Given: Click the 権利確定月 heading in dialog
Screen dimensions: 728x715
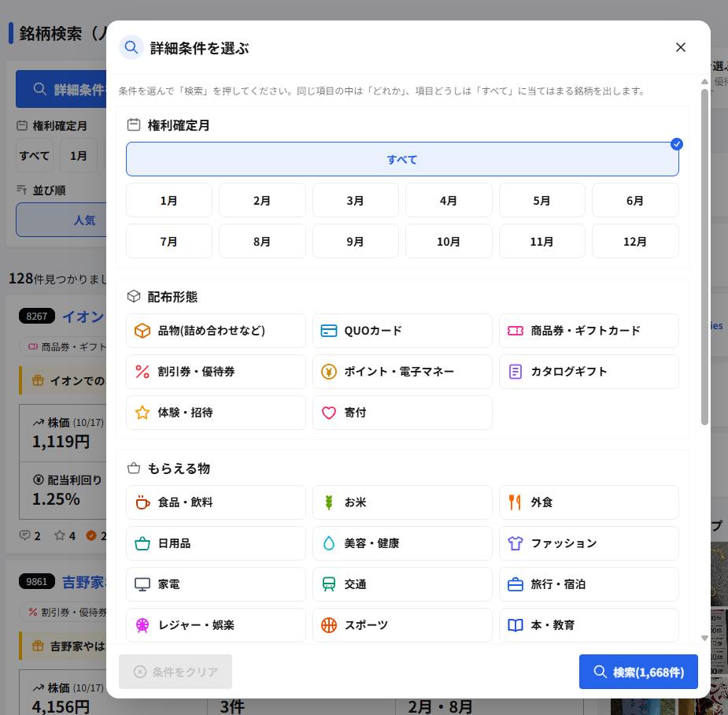Looking at the screenshot, I should (179, 125).
